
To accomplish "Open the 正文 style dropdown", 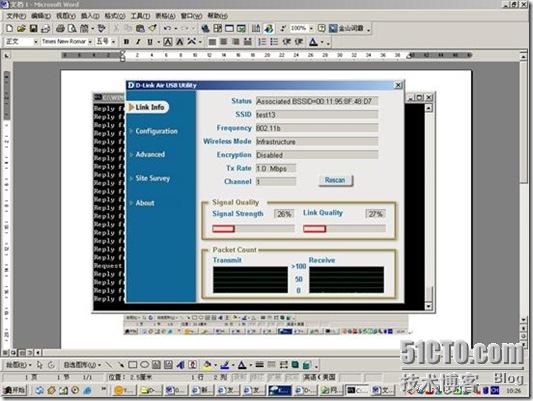I will pyautogui.click(x=36, y=42).
